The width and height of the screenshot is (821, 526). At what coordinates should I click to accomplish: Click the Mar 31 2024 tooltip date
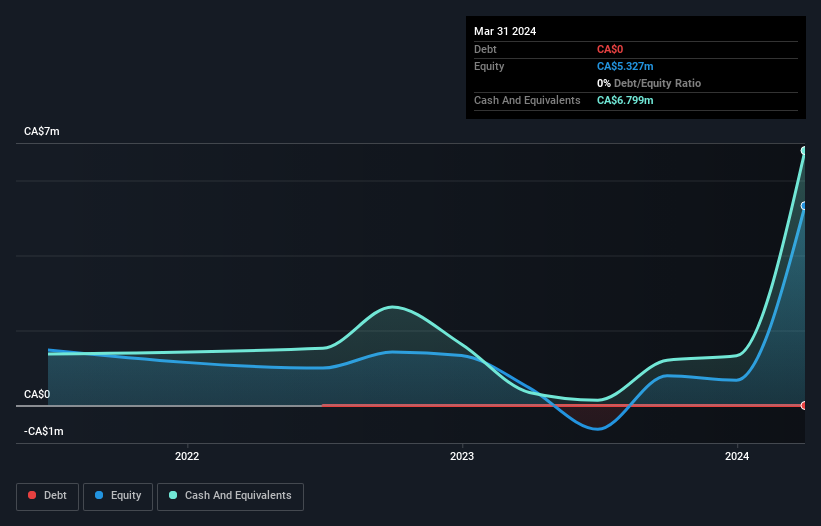[505, 31]
